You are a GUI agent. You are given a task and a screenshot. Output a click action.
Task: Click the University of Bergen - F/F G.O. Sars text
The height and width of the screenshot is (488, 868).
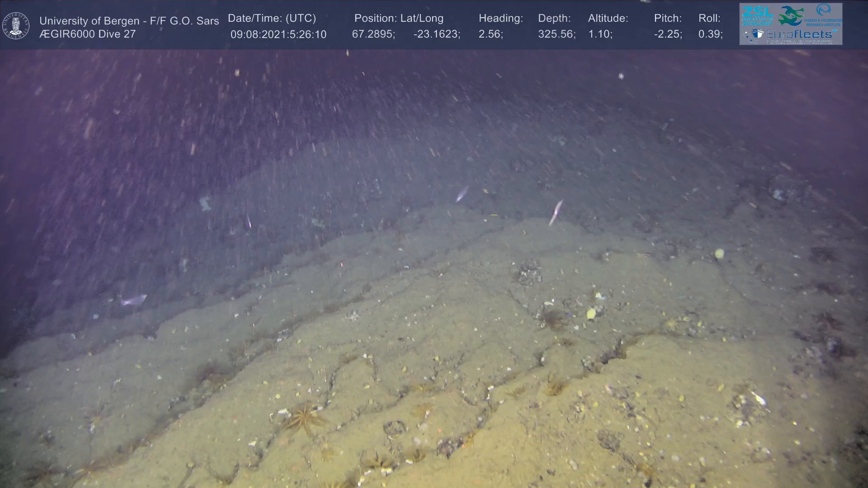129,21
